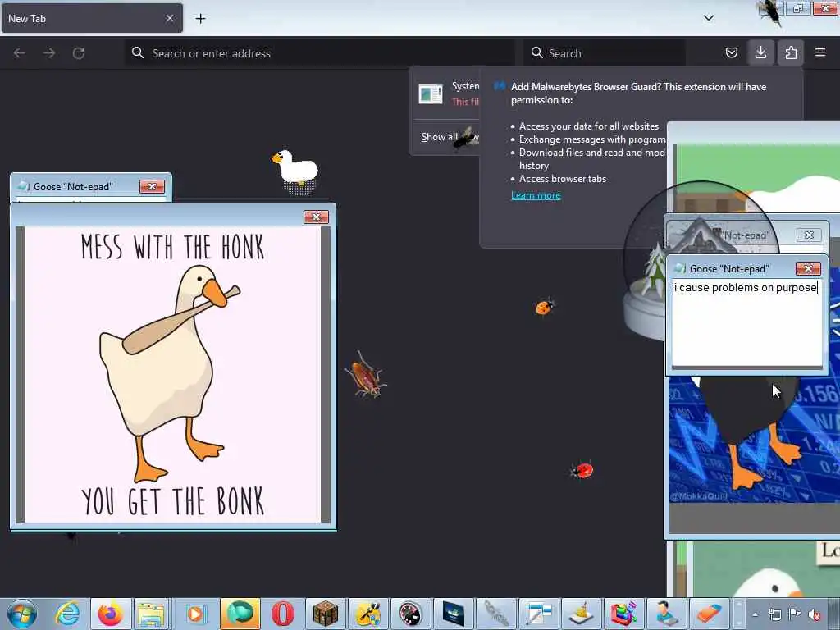Click the Firefox forward arrow button
Viewport: 840px width, 630px height.
pos(49,53)
